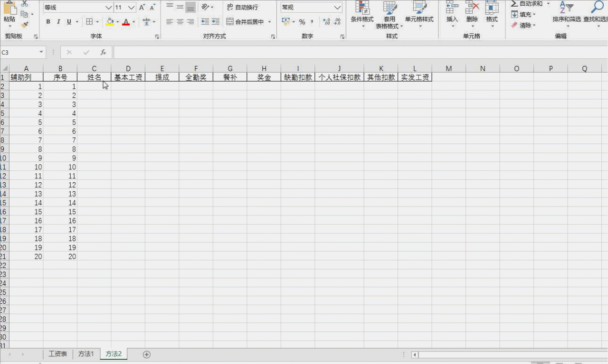The height and width of the screenshot is (364, 608).
Task: Select the column M header
Action: point(448,68)
